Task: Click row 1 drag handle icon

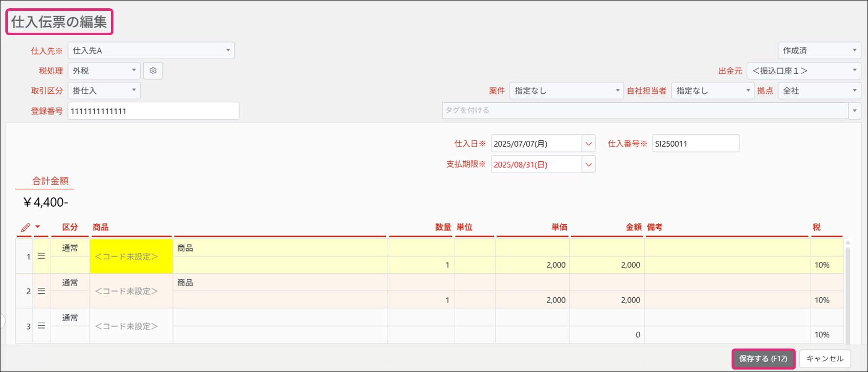Action: (42, 256)
